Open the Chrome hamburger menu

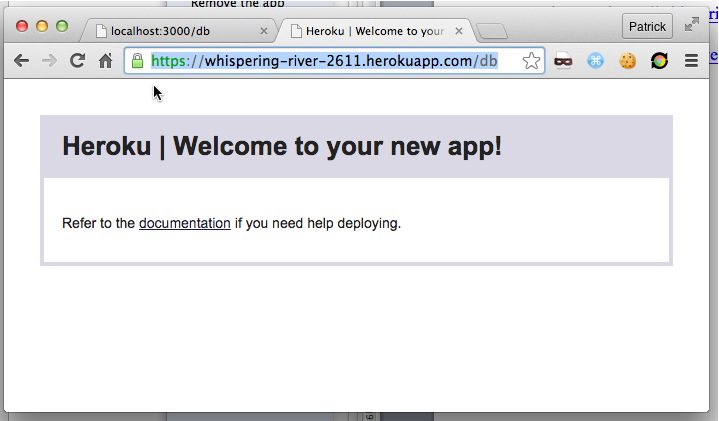coord(691,61)
